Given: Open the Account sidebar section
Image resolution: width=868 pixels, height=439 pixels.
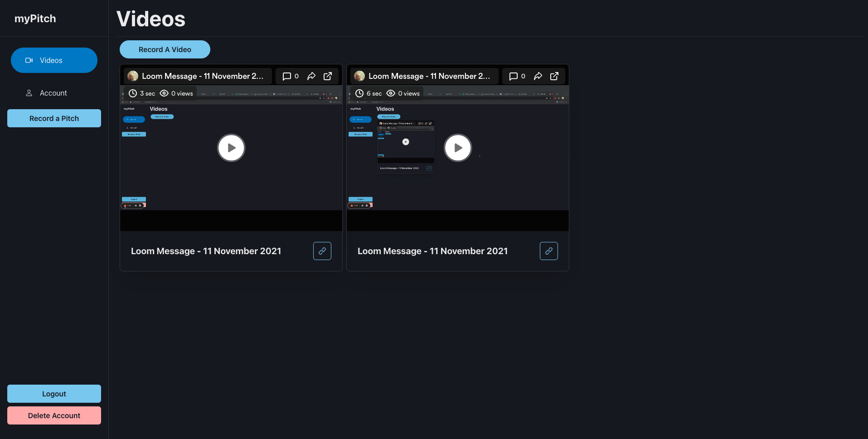Looking at the screenshot, I should pyautogui.click(x=54, y=93).
